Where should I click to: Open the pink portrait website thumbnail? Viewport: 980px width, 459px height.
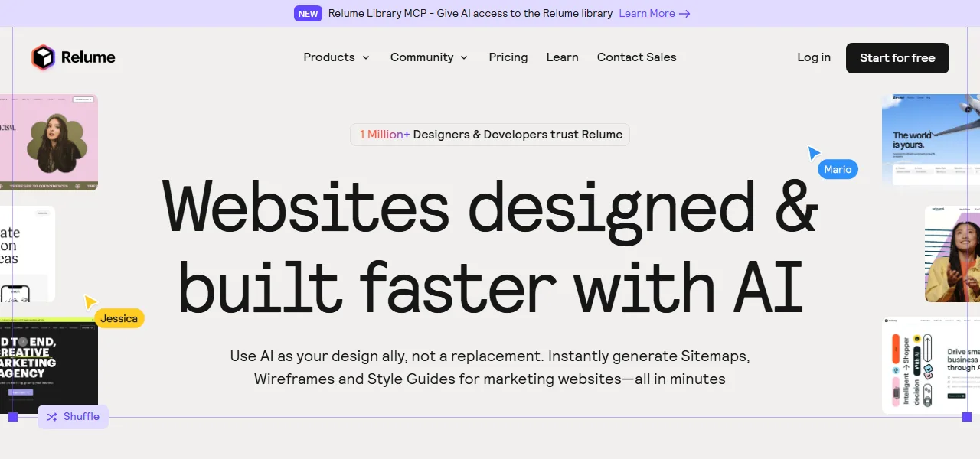click(x=49, y=142)
